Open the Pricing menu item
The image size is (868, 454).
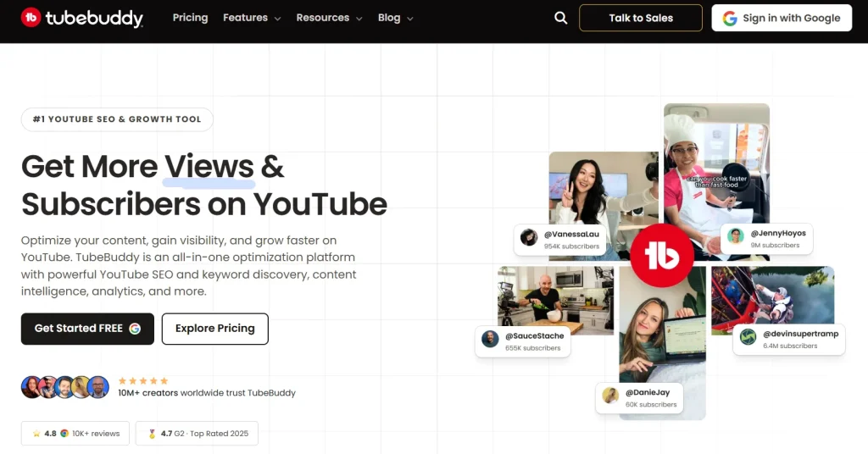coord(191,18)
